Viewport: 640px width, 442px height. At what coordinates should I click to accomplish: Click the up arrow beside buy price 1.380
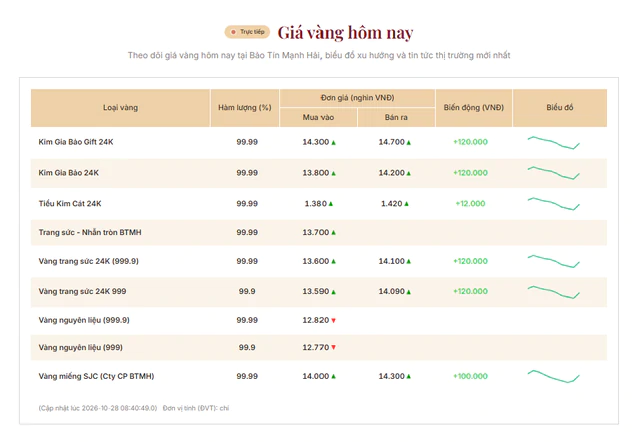pyautogui.click(x=331, y=204)
